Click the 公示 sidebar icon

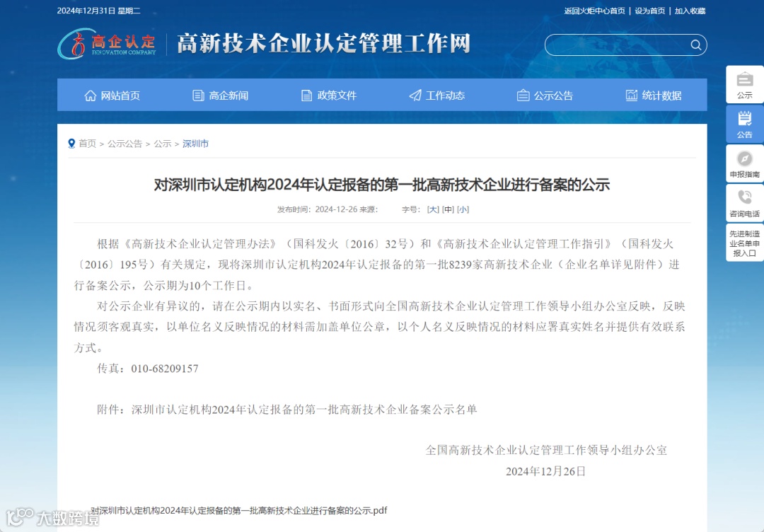(744, 79)
